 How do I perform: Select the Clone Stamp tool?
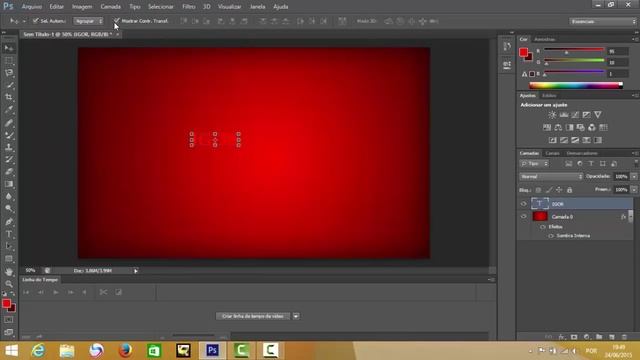9,147
